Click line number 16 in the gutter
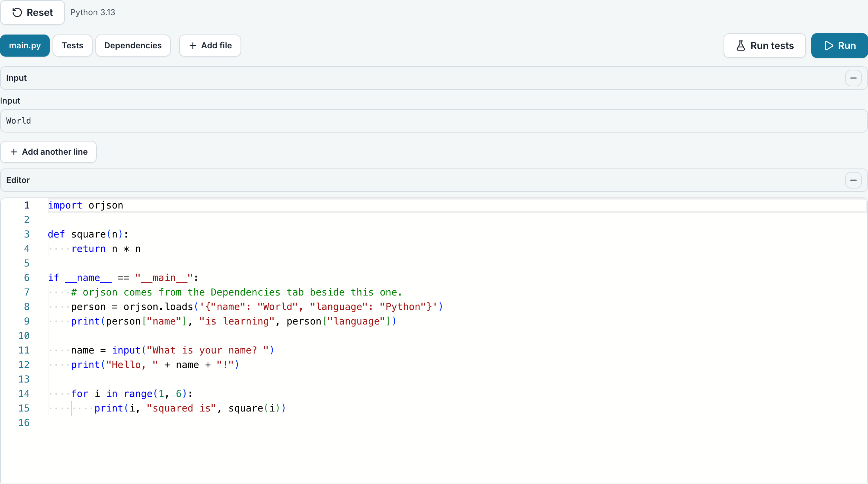The image size is (868, 484). [24, 423]
